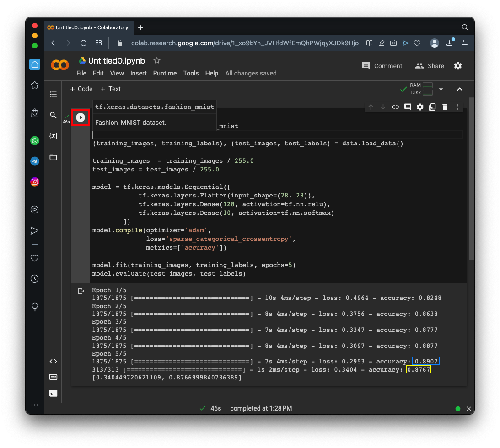Expand the RAM and Disk connection dropdown

click(441, 89)
